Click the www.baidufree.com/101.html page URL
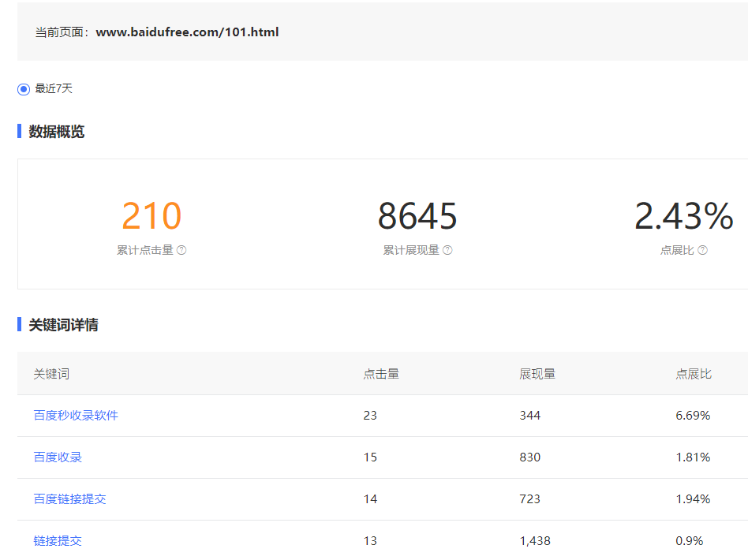Screen dimensions: 748x560 tap(187, 32)
